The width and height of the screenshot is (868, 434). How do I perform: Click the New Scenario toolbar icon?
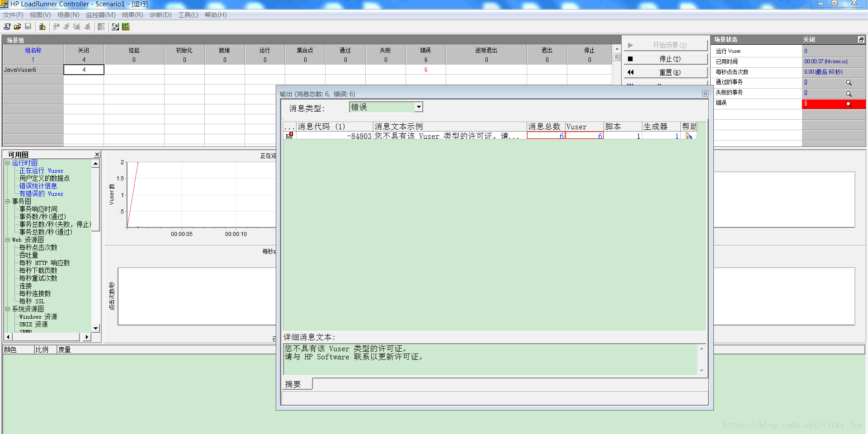7,27
